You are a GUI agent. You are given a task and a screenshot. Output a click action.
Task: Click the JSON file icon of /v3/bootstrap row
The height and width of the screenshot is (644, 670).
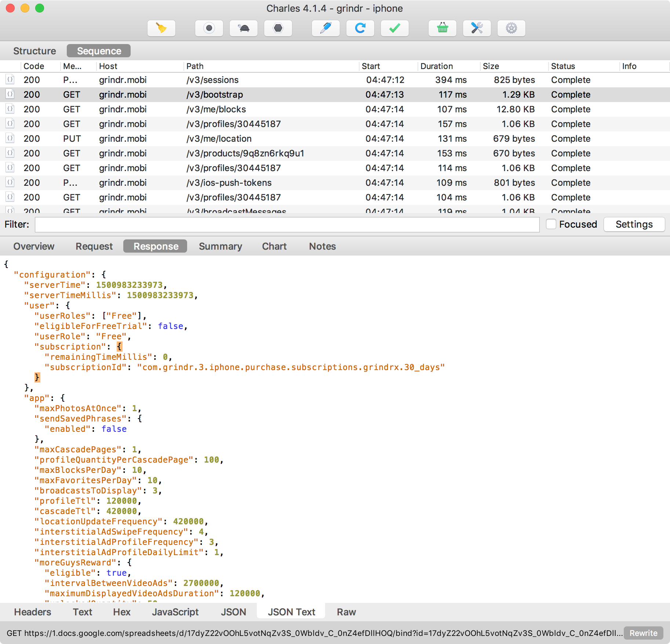(x=10, y=94)
